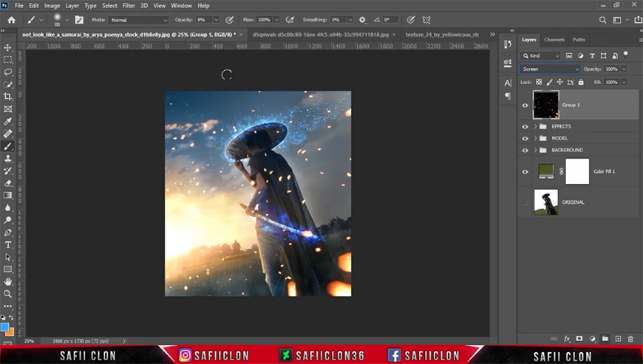Open the Screen blend mode dropdown
The height and width of the screenshot is (364, 643).
point(550,69)
